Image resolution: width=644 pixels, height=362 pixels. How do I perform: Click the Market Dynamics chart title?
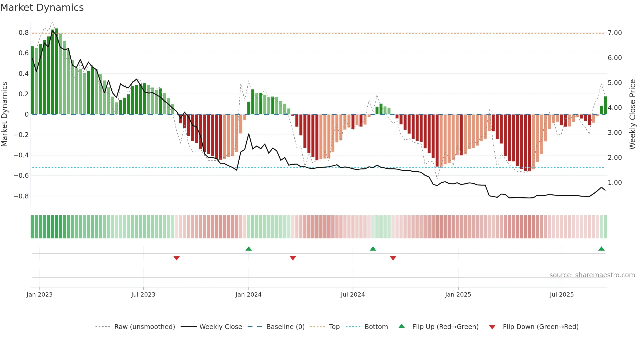[x=42, y=8]
